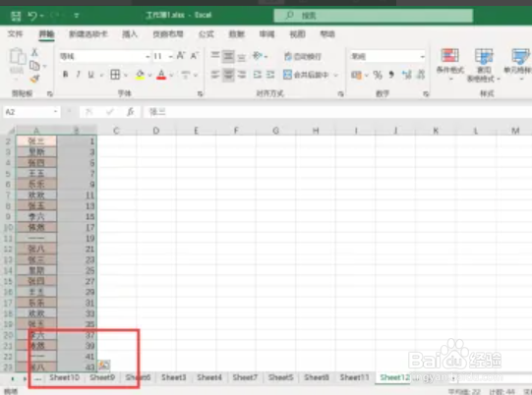Switch to Sheet11 tab
The image size is (532, 395).
point(354,377)
